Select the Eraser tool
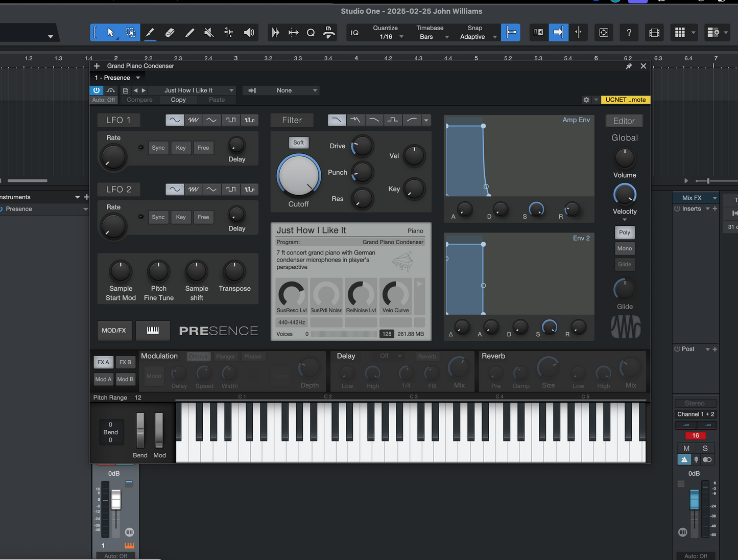Viewport: 738px width, 560px height. [170, 32]
